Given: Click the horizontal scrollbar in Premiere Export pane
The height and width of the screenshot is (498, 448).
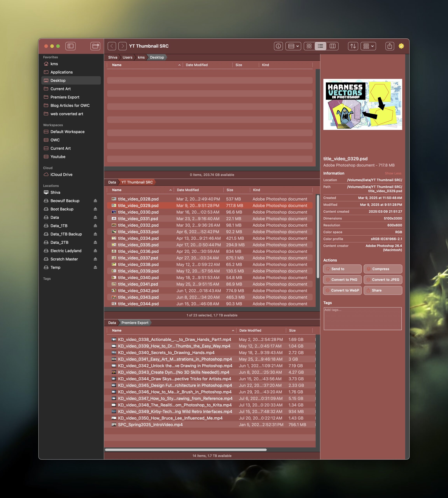Looking at the screenshot, I should tap(186, 450).
